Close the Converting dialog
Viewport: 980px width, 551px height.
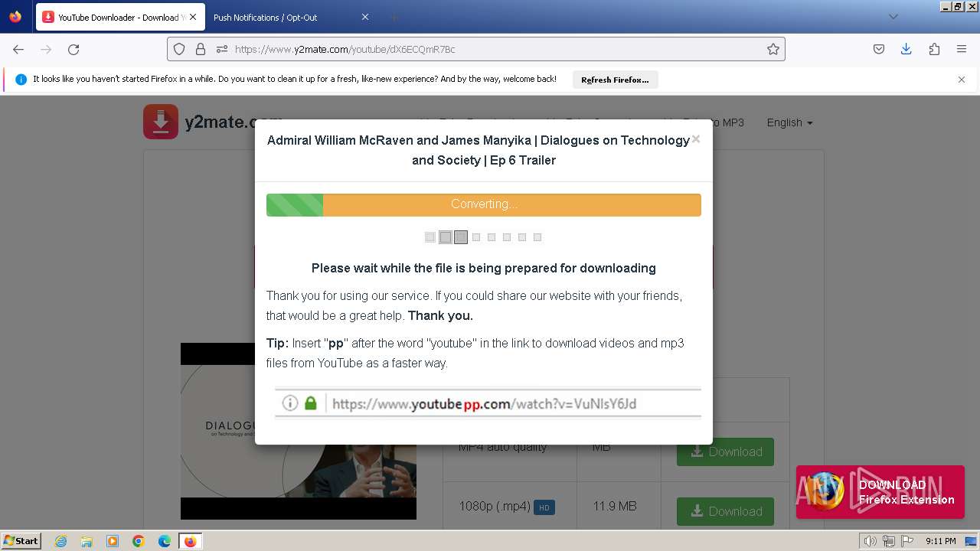(x=695, y=139)
